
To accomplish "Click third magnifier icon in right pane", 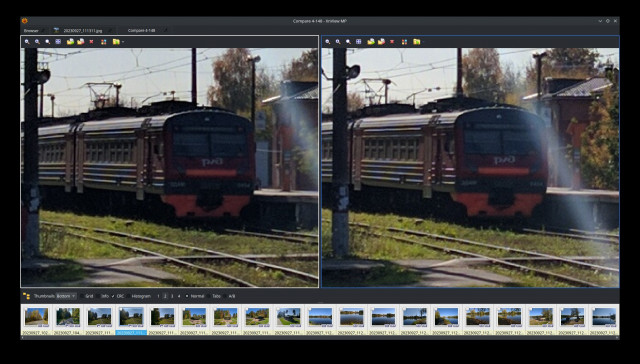I will click(348, 42).
